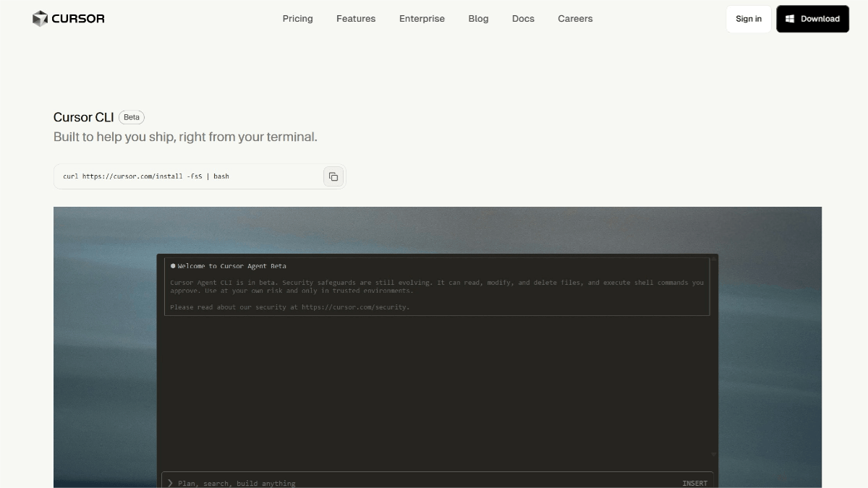868x488 pixels.
Task: Click the INSERT mode indicator
Action: tap(694, 483)
